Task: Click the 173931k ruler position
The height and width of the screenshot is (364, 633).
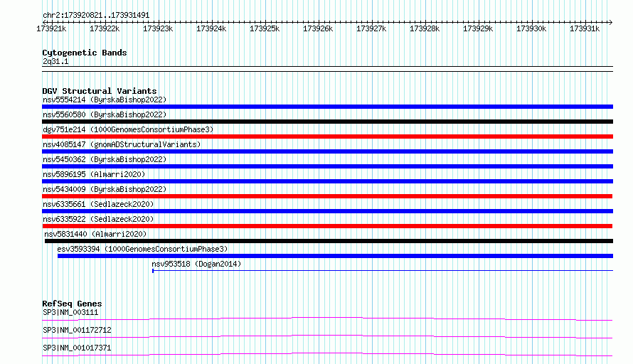Action: coord(585,28)
